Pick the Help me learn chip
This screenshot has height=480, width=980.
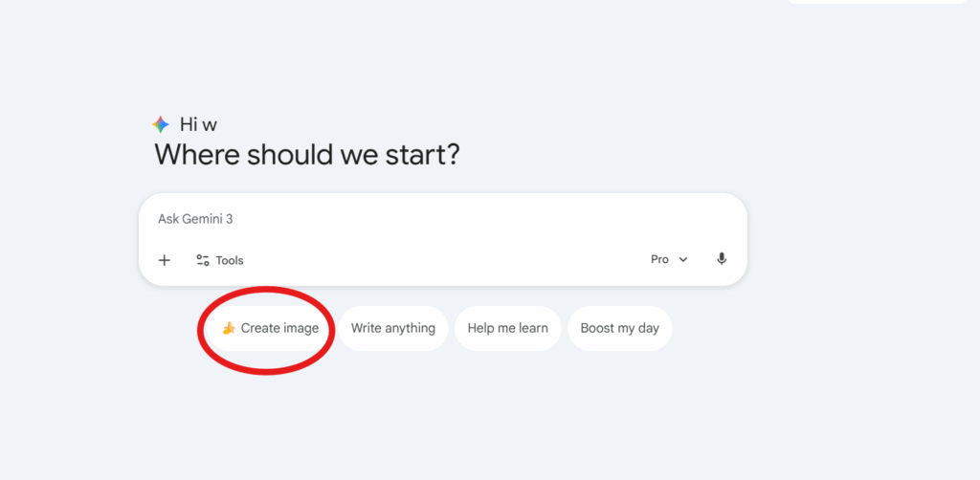coord(507,329)
